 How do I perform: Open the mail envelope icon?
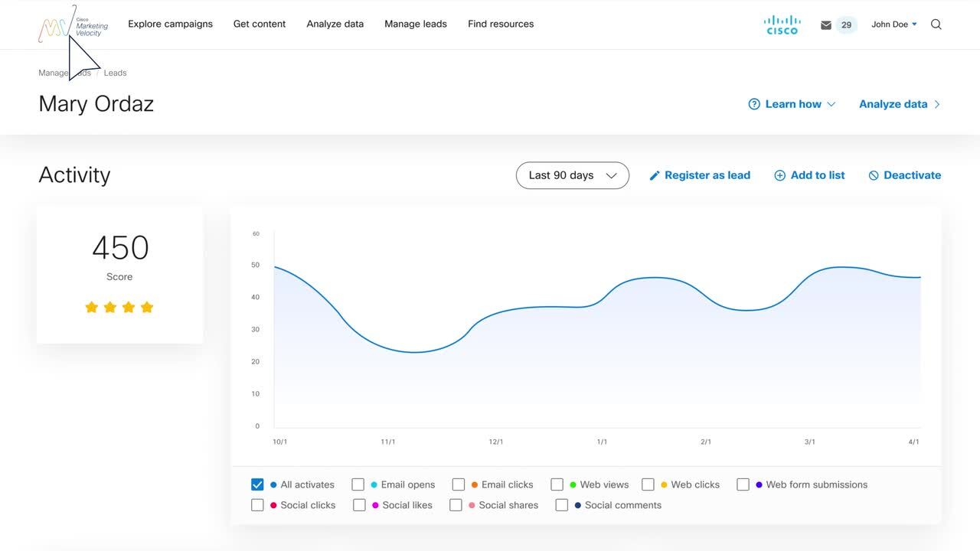825,25
